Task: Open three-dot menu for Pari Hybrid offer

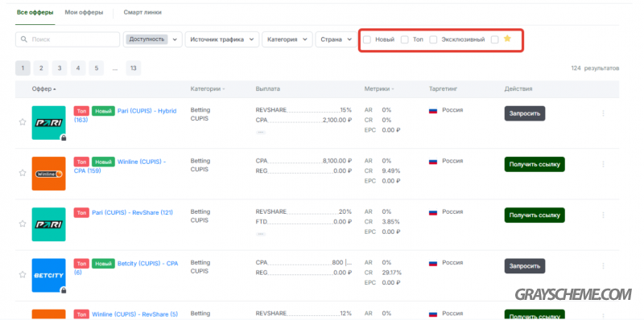Action: [603, 113]
